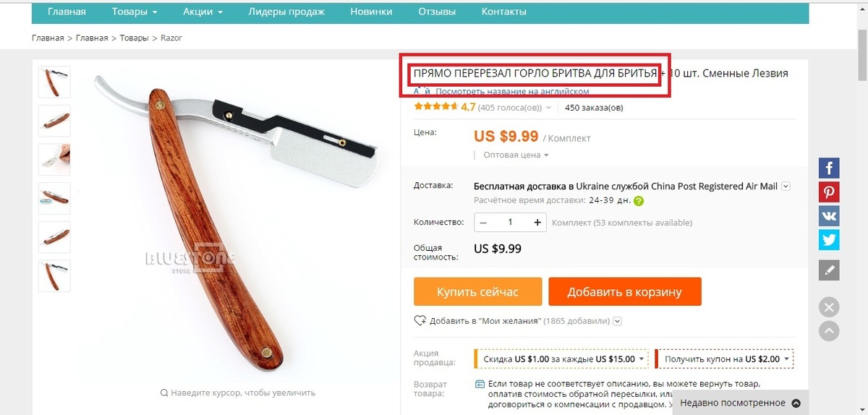
Task: Click the scroll-to-top arrow circle icon
Action: tap(829, 331)
